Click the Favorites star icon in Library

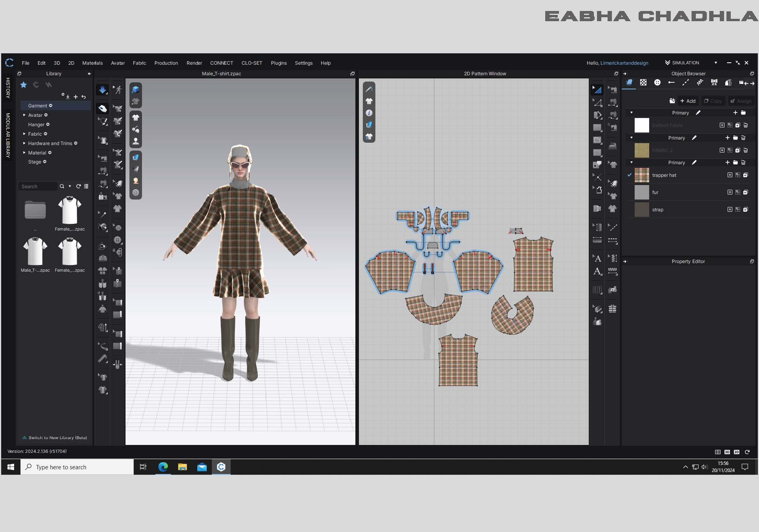(x=24, y=85)
